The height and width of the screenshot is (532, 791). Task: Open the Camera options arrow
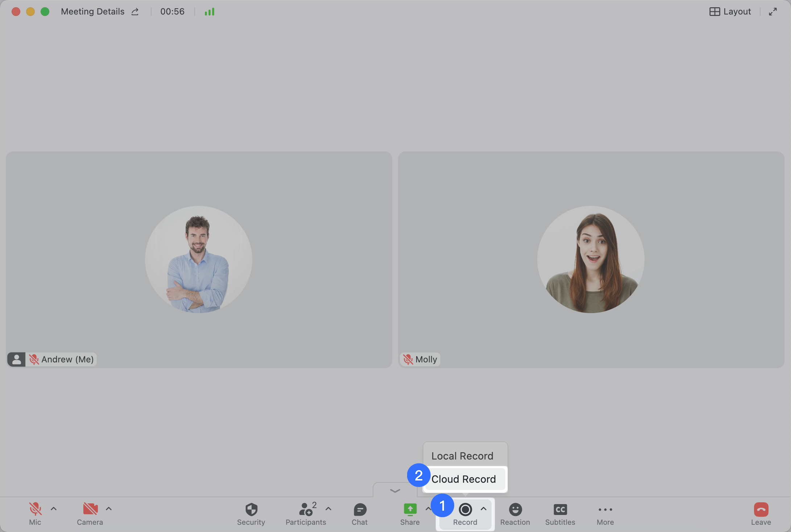point(109,509)
